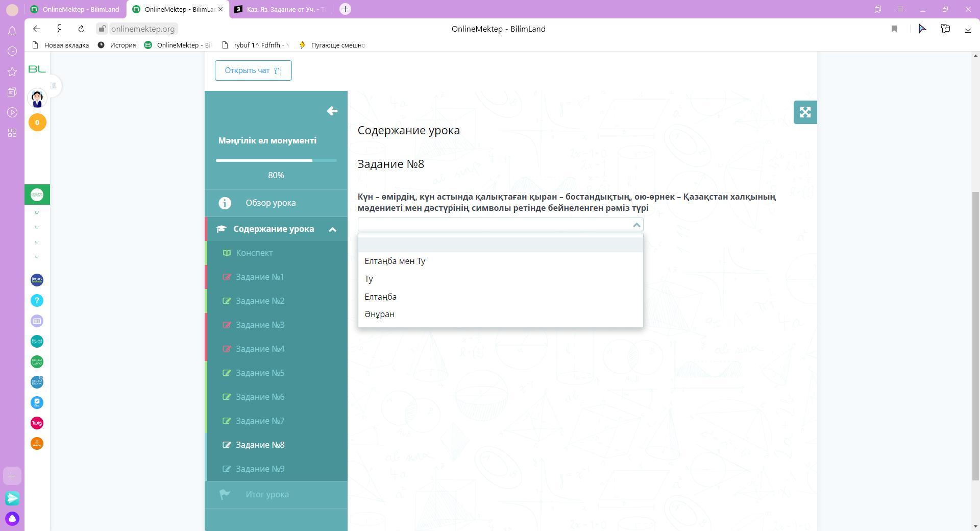Click the onlinemektep.org address bar
The width and height of the screenshot is (980, 531).
142,29
